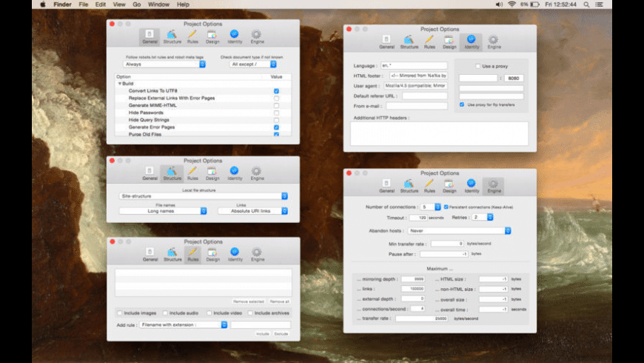Click the User agent input field
Viewport: 644px width, 363px height.
point(415,86)
